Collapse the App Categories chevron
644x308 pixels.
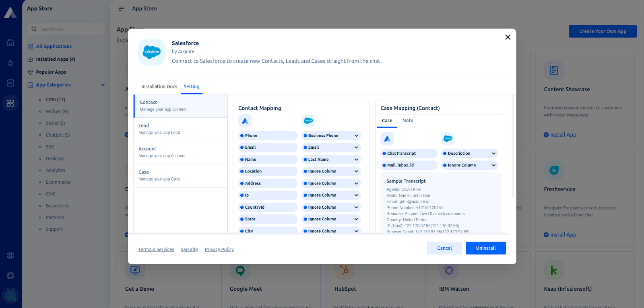(103, 85)
